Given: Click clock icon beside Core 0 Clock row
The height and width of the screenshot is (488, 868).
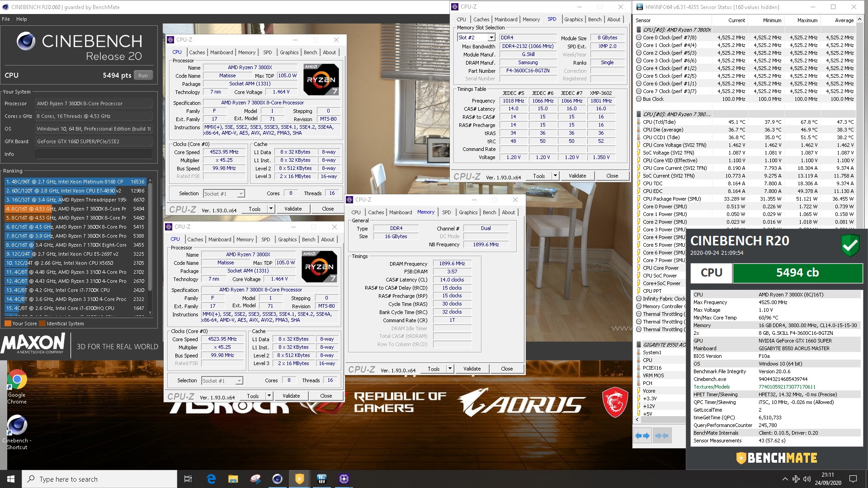Looking at the screenshot, I should (x=639, y=38).
